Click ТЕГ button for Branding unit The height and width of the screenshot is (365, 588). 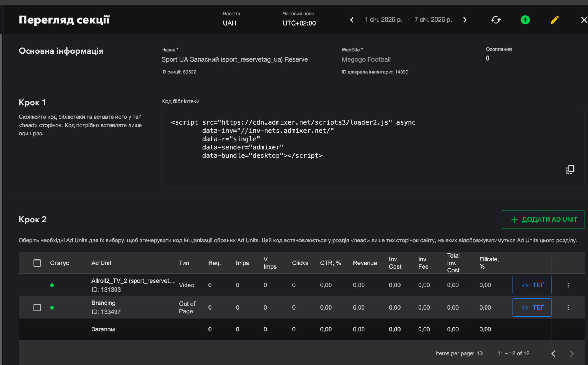532,307
